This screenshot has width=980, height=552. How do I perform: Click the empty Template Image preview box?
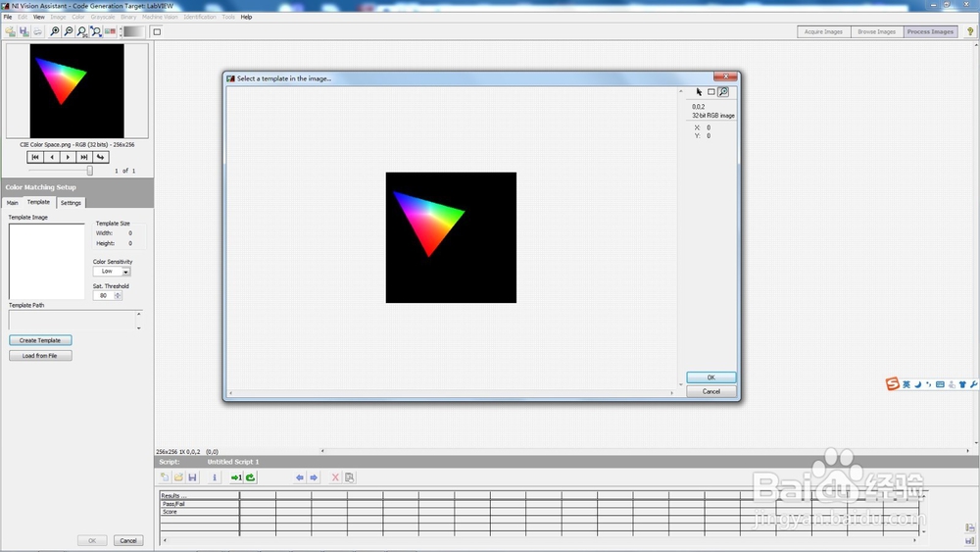point(47,262)
